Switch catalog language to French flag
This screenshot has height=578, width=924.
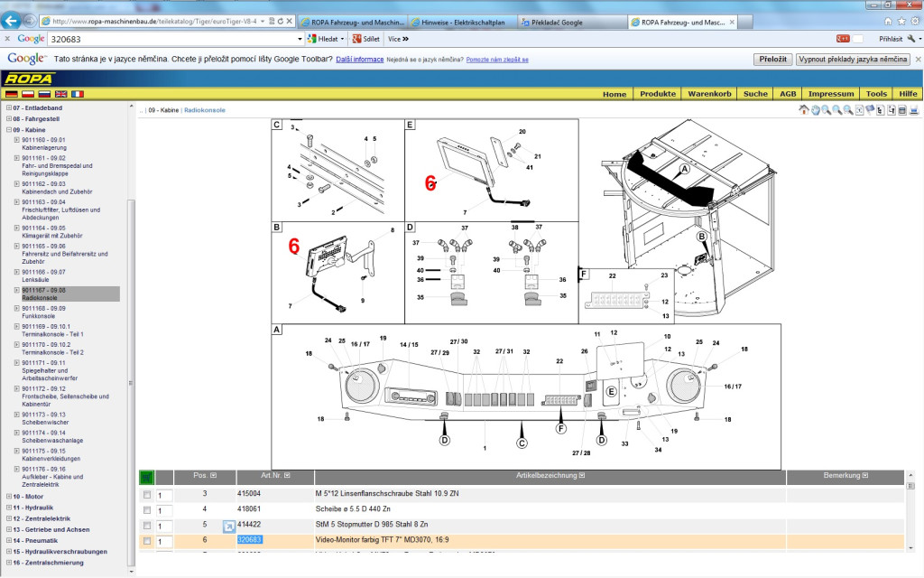[78, 94]
